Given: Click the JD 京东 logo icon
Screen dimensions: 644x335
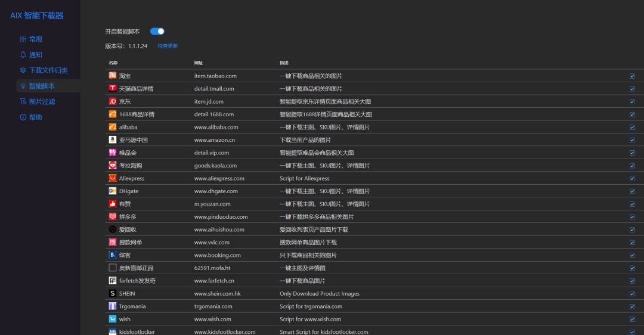Looking at the screenshot, I should [x=112, y=101].
